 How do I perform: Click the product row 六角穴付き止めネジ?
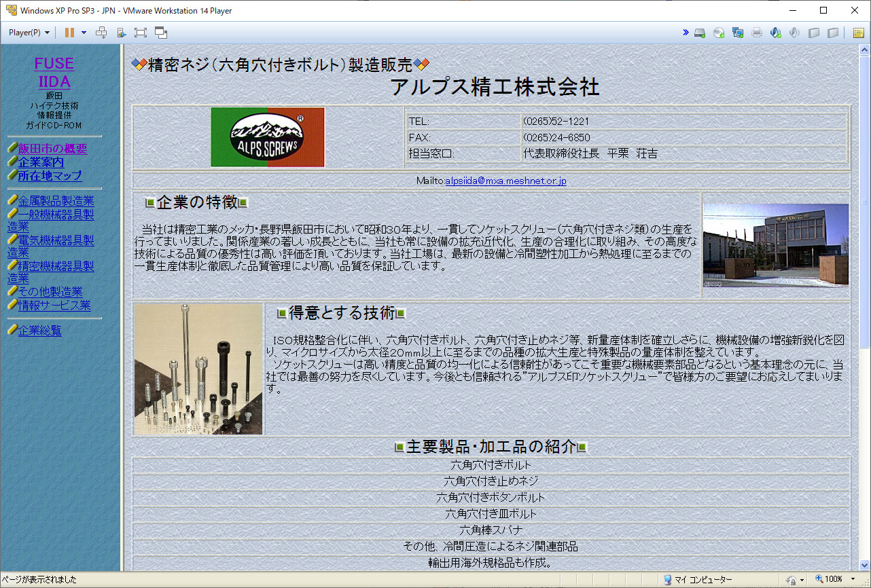[x=491, y=481]
